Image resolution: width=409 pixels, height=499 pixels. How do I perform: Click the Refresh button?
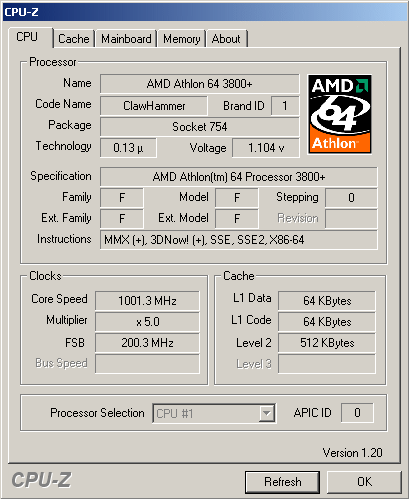(x=282, y=482)
